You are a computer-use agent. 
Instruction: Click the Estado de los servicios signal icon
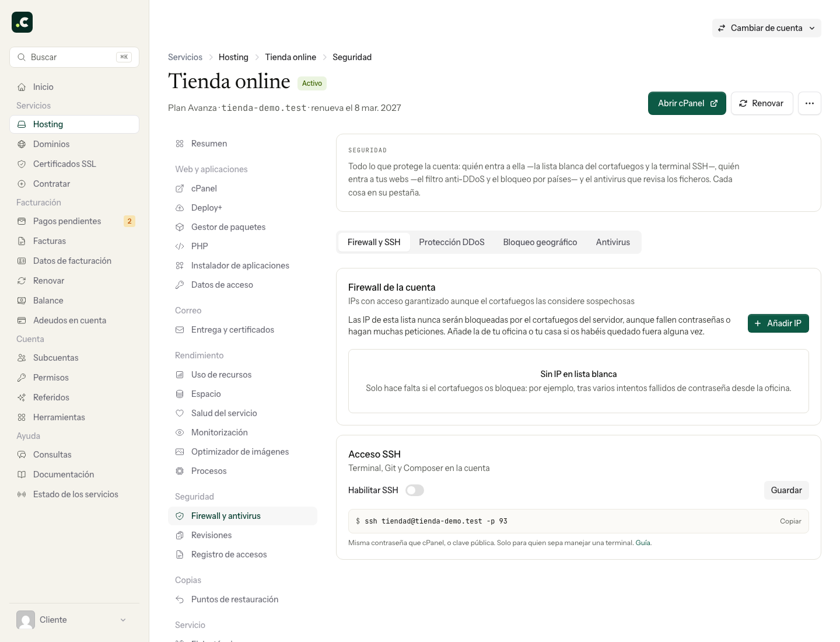22,494
